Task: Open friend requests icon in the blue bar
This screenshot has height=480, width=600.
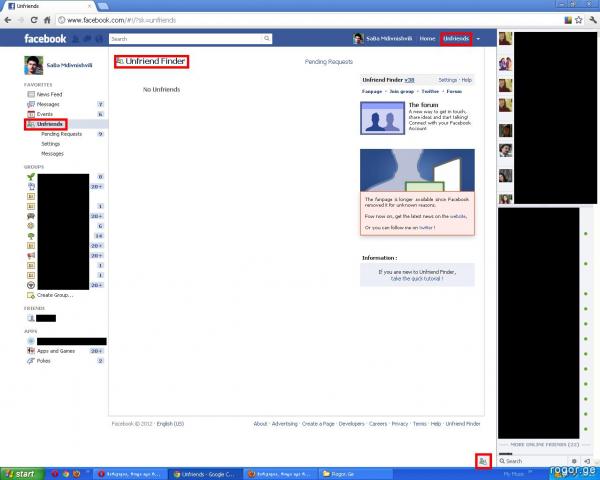Action: (x=76, y=39)
